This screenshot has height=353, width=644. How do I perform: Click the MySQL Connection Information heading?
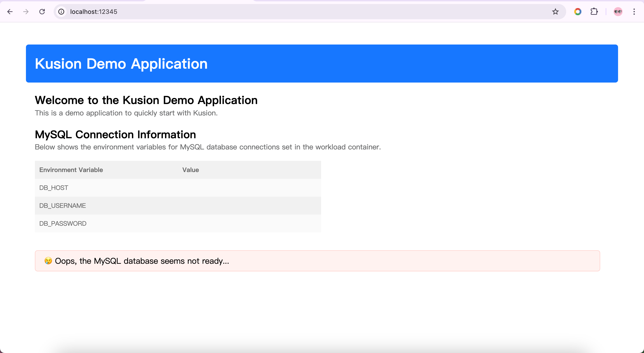(115, 134)
